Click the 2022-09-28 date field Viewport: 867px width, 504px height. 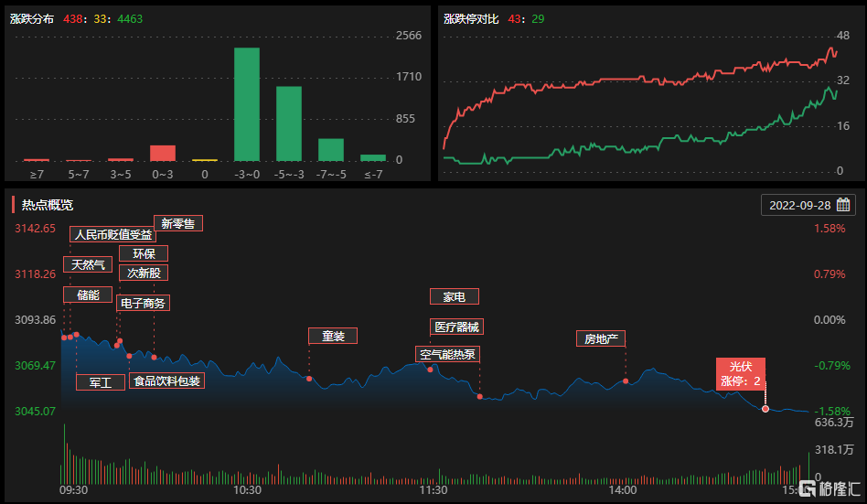pos(800,205)
